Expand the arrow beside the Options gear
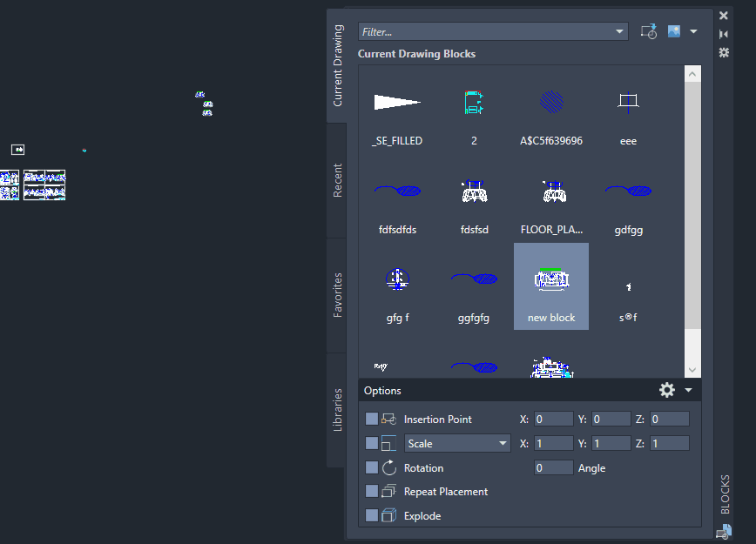Viewport: 756px width, 544px height. (689, 390)
